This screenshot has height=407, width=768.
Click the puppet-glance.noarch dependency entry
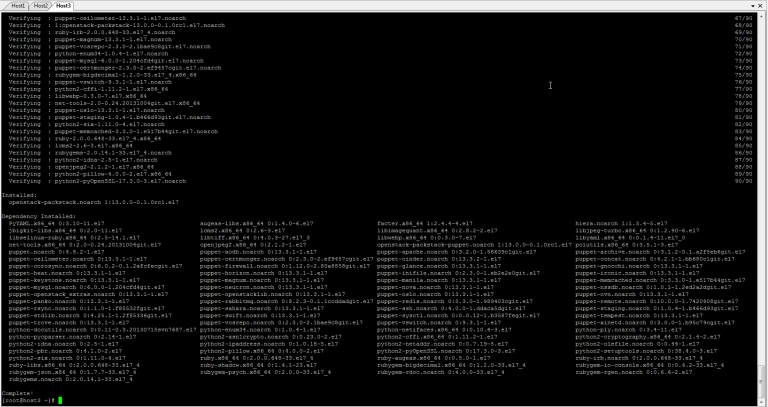[x=439, y=266]
